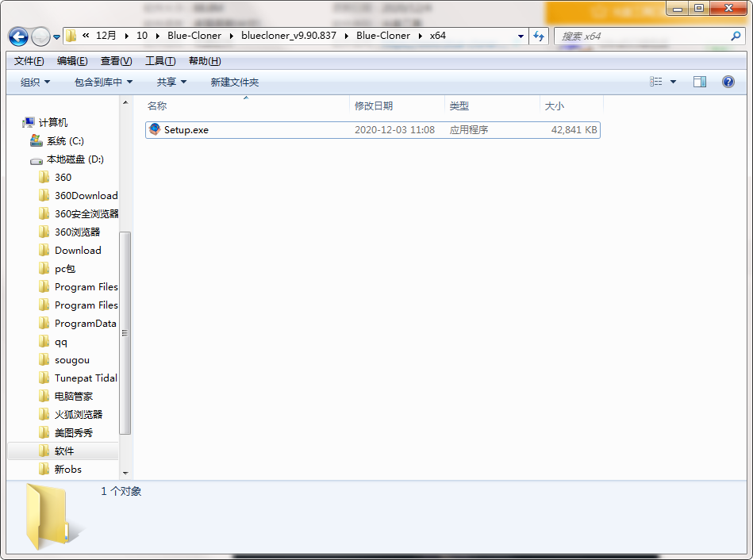
Task: Open the 系统 (C:) drive
Action: pos(65,140)
